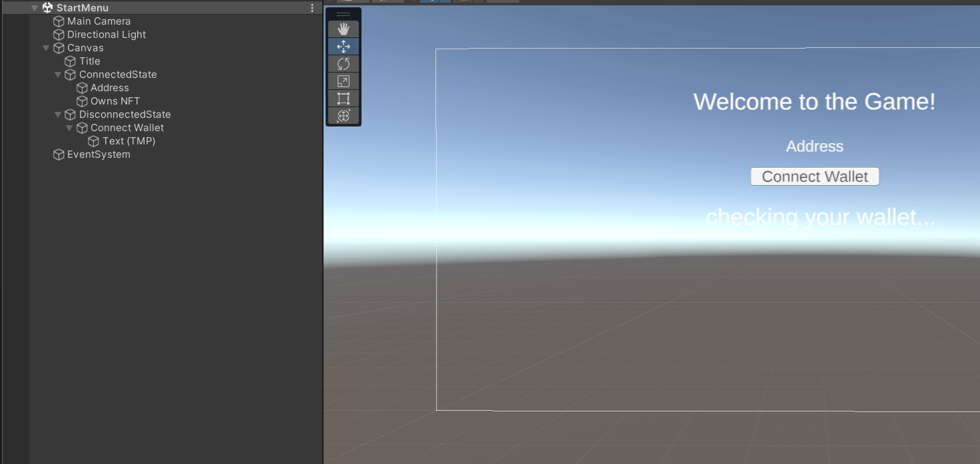
Task: Select the Directional Light object
Action: [x=107, y=34]
